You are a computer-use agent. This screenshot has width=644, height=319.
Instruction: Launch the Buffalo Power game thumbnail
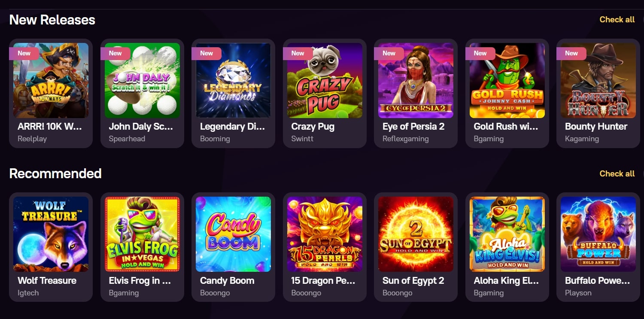(x=598, y=234)
